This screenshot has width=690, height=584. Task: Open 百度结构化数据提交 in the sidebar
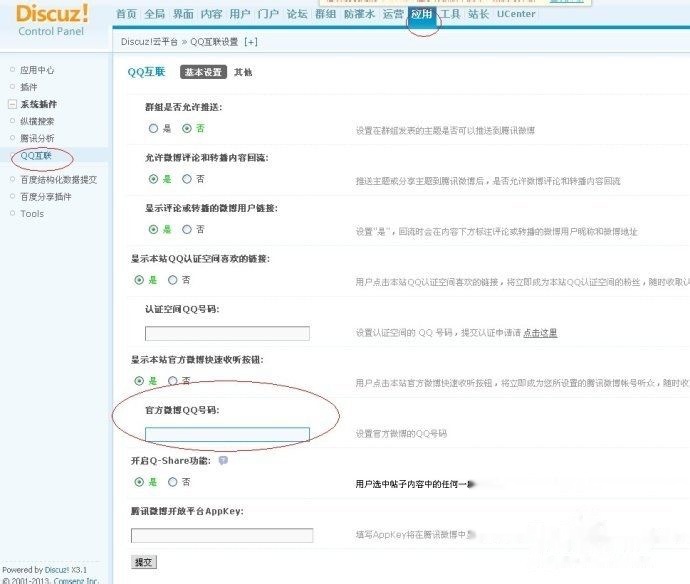[59, 180]
